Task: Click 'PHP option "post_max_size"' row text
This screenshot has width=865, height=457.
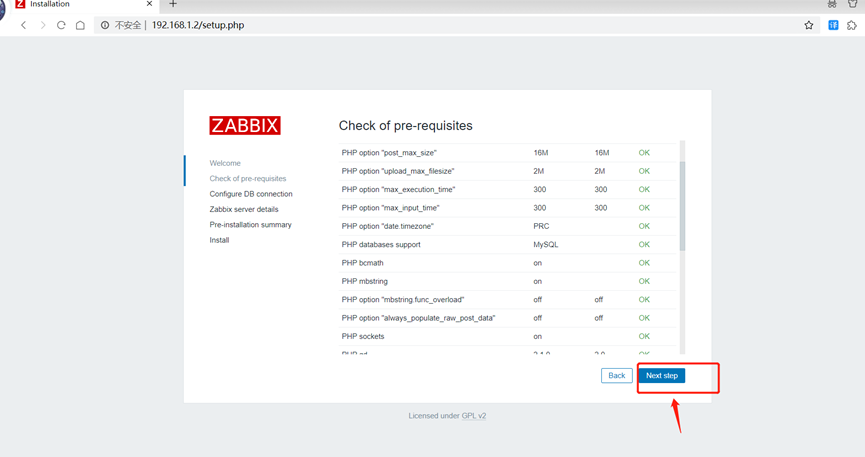Action: (389, 153)
